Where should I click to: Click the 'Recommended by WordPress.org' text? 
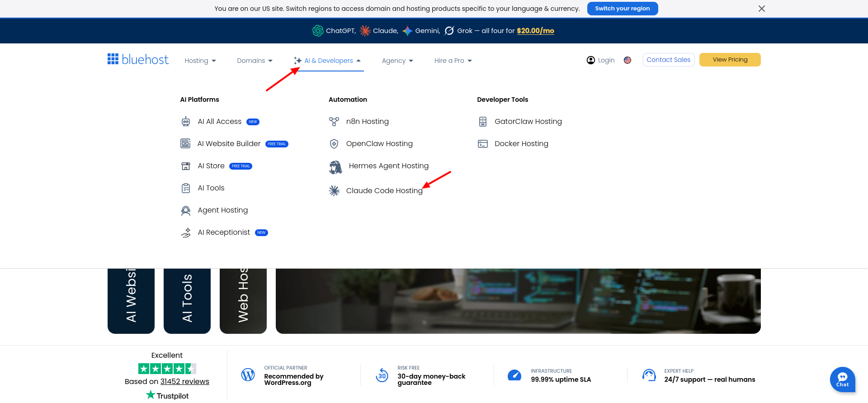point(294,379)
